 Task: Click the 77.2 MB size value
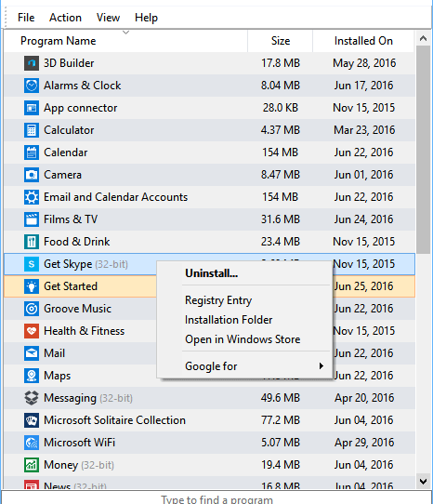pos(281,420)
